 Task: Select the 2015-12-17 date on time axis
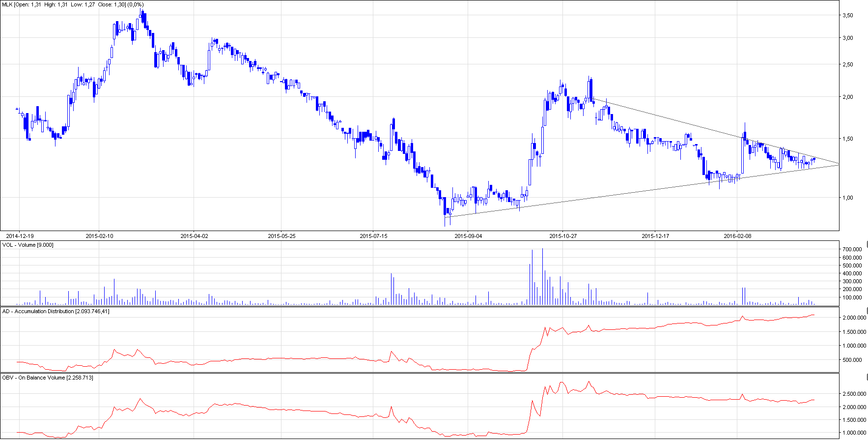point(655,236)
